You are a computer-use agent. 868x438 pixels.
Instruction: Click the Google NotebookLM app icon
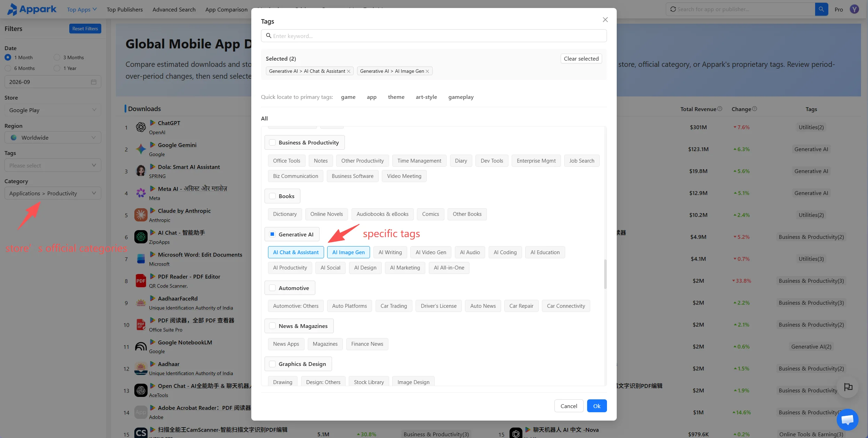141,346
